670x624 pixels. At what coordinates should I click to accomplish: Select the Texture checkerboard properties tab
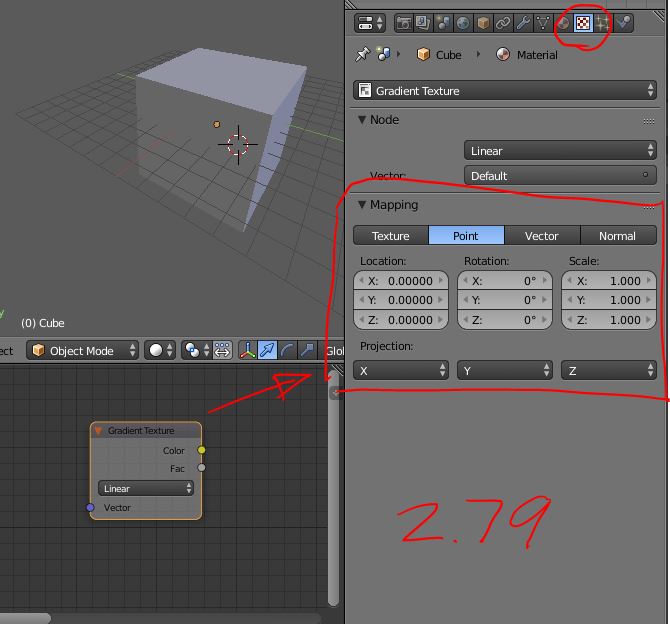coord(583,23)
